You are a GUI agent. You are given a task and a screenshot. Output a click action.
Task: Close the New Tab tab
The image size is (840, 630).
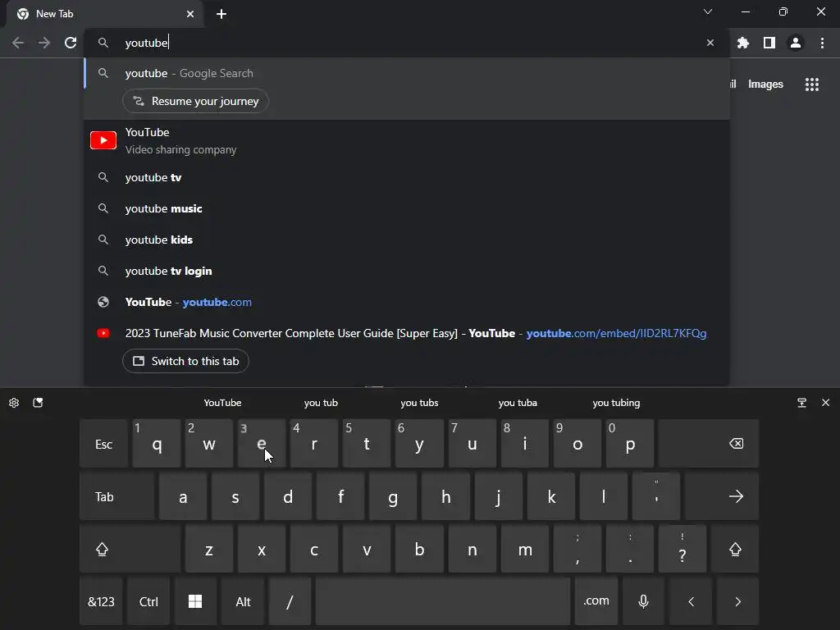click(x=190, y=14)
